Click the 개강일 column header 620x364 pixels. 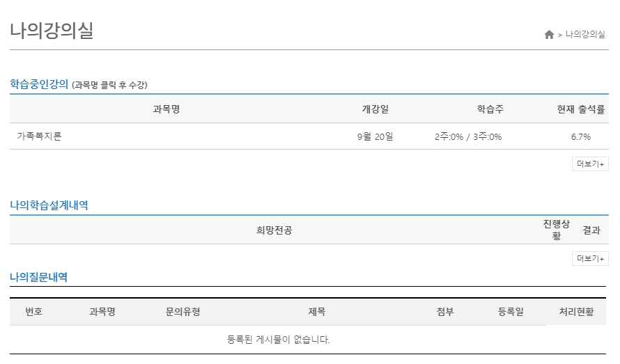click(x=375, y=109)
